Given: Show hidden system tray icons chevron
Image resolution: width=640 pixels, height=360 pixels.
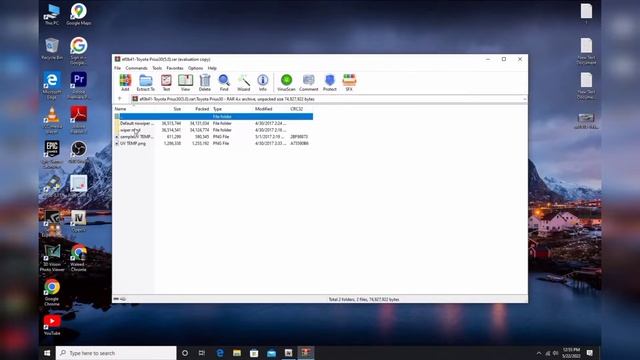Looking at the screenshot, I should tap(539, 353).
